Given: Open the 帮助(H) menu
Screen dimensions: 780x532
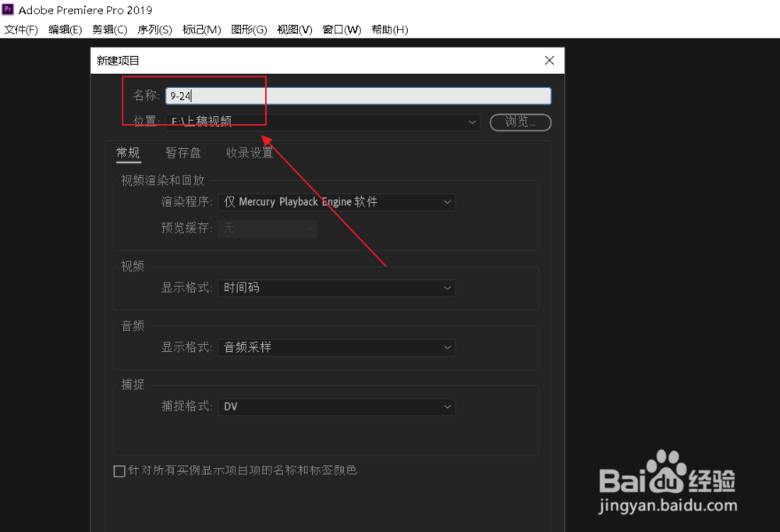Looking at the screenshot, I should (x=389, y=30).
